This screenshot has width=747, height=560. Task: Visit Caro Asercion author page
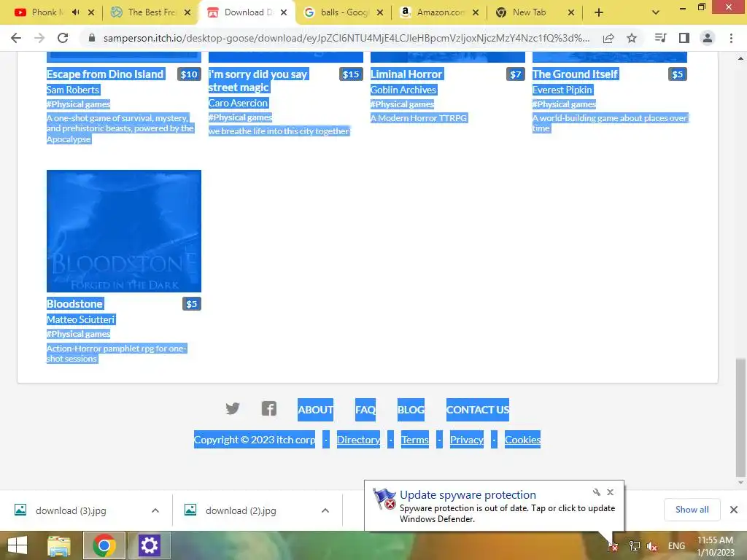coord(239,103)
